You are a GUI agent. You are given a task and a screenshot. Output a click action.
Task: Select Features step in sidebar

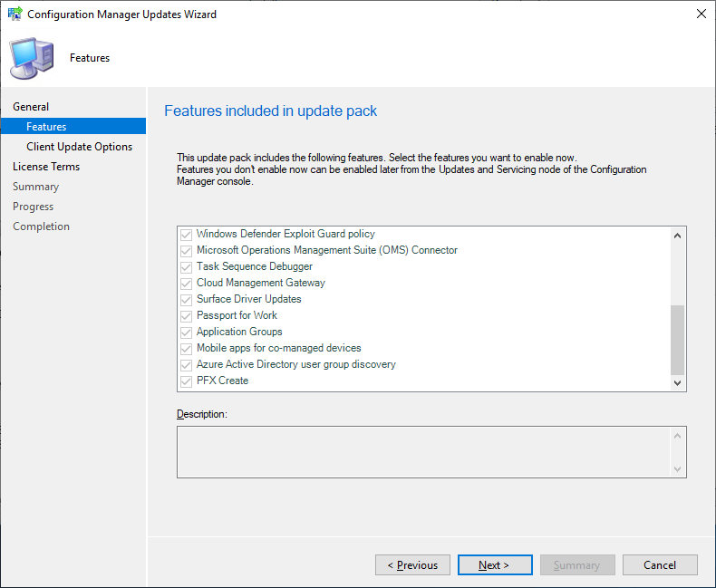click(46, 127)
